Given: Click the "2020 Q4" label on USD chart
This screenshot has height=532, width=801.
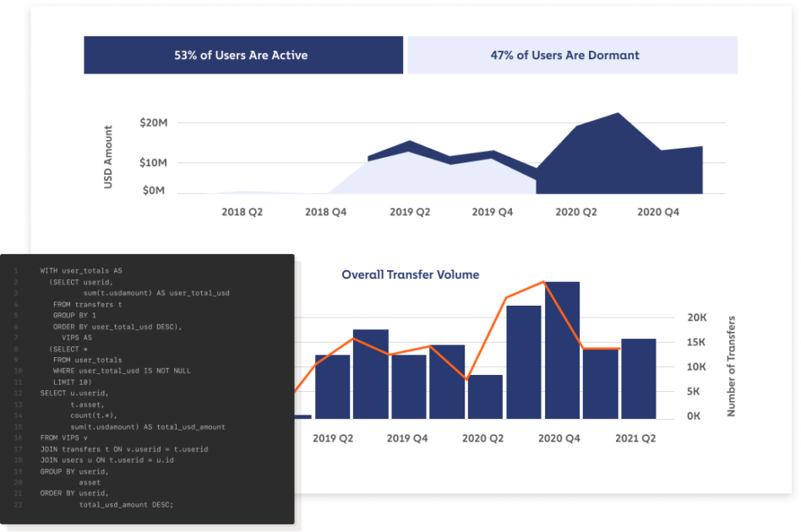Looking at the screenshot, I should point(658,213).
